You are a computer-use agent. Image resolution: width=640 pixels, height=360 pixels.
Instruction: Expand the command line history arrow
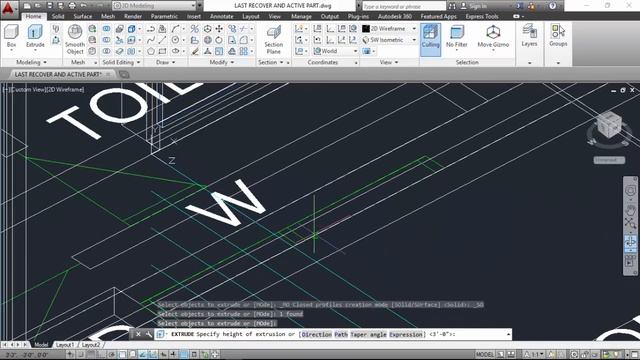508,334
